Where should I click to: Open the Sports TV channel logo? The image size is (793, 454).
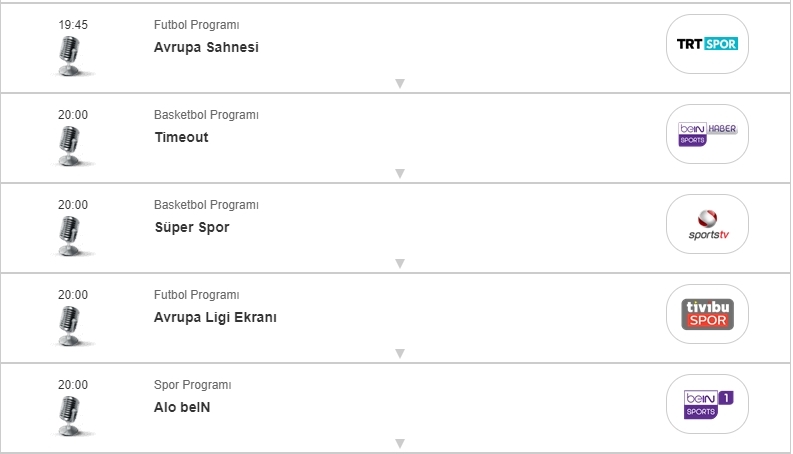pos(707,224)
